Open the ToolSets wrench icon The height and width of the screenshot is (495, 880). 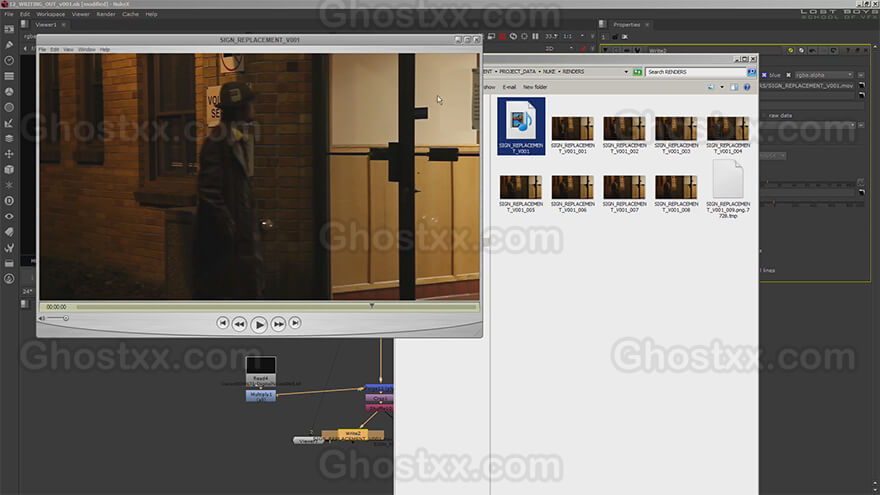9,248
